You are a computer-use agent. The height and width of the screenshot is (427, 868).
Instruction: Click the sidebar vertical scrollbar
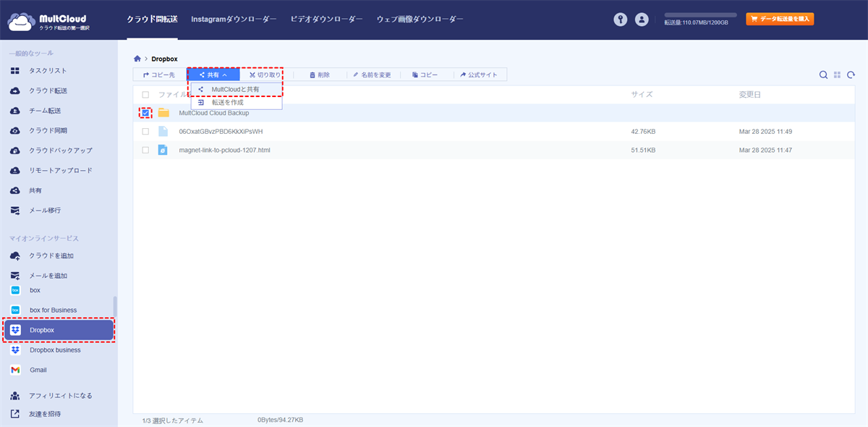point(115,307)
